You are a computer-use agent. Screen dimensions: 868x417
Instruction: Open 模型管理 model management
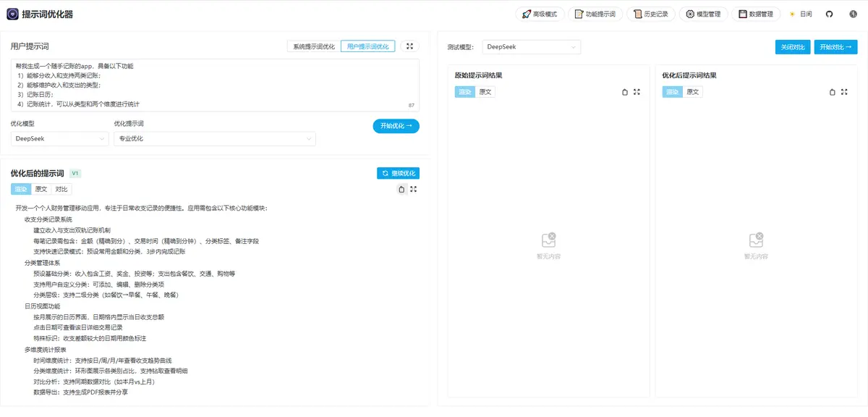tap(703, 14)
